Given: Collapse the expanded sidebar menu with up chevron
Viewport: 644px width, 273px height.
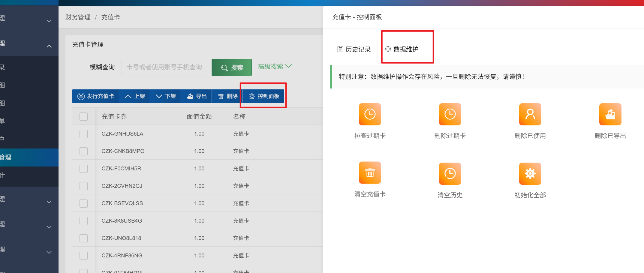Looking at the screenshot, I should point(49,46).
